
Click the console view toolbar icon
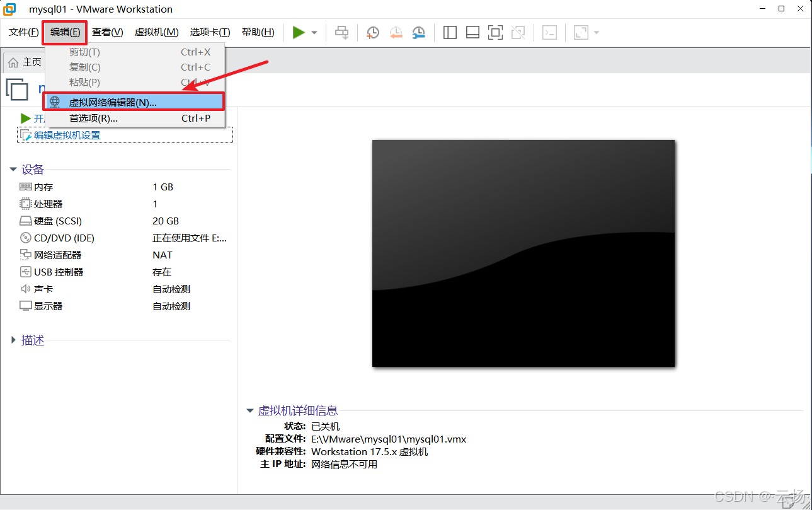[549, 32]
